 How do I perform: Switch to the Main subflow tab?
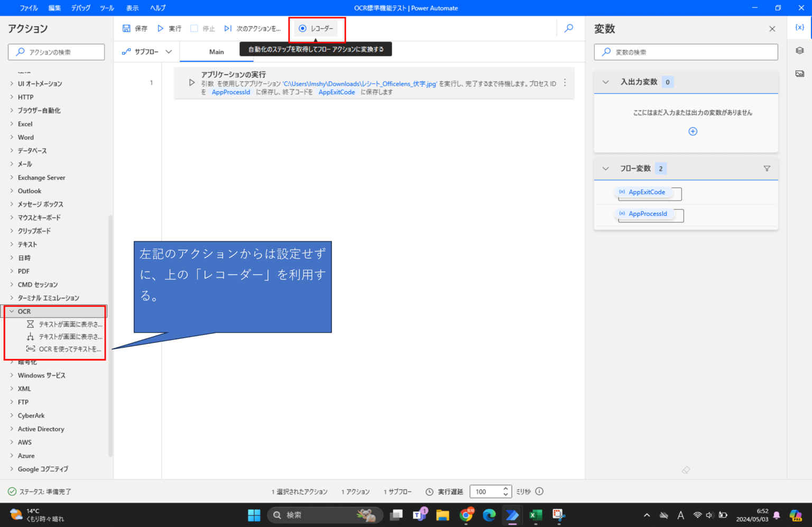coord(216,51)
